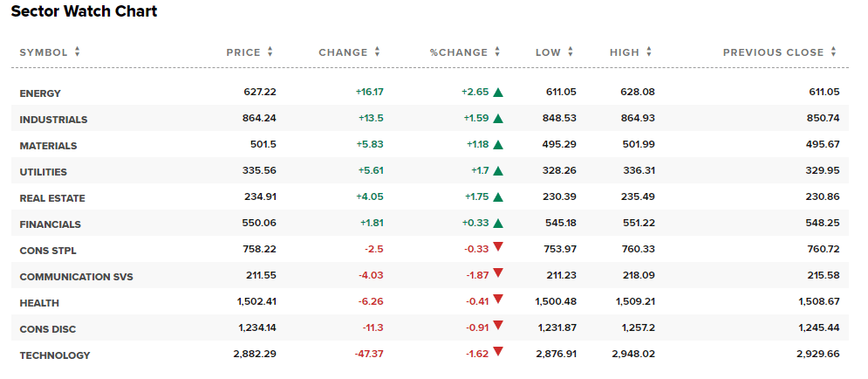
Task: Click red down triangle in TECHNOLOGY row
Action: click(498, 351)
